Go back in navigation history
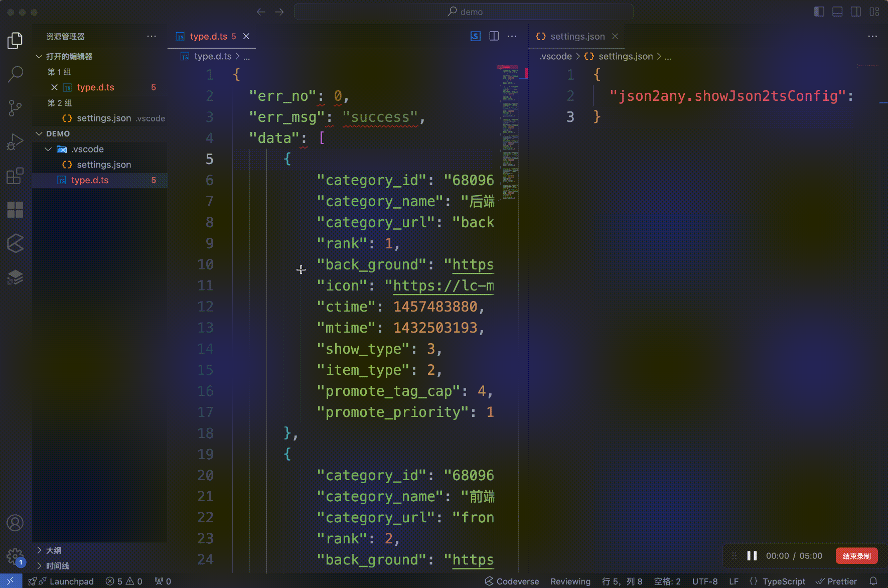This screenshot has width=888, height=588. 261,12
